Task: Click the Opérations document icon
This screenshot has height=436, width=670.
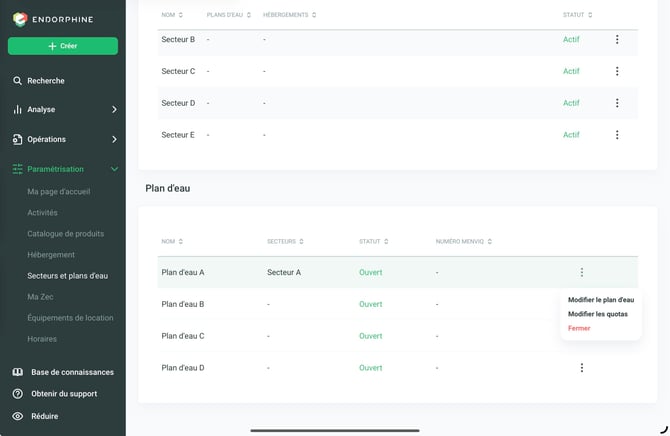Action: (17, 139)
